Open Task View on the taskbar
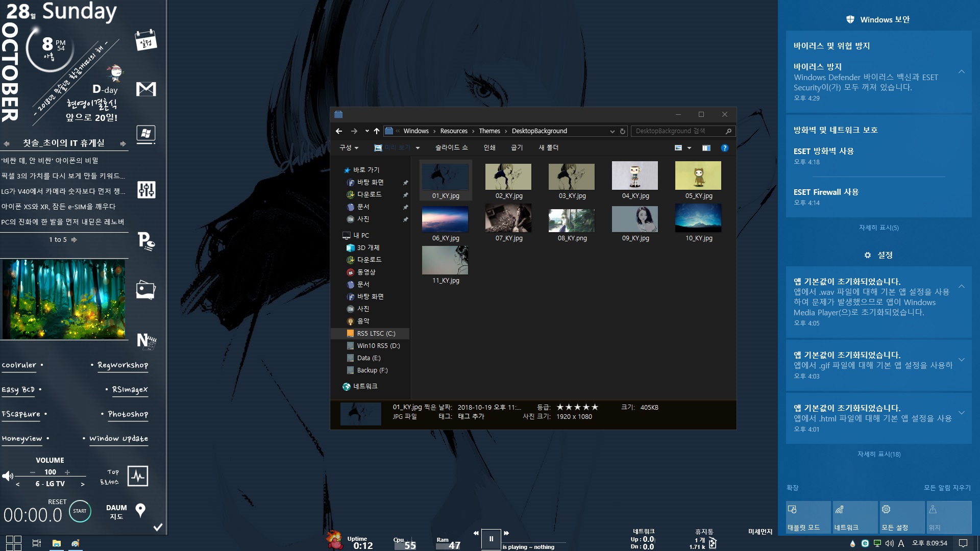980x551 pixels. 37,543
